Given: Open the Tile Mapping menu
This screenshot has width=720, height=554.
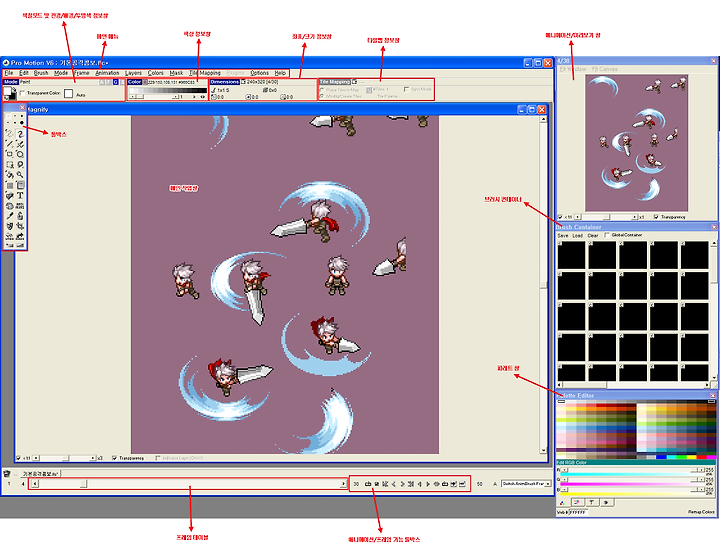Looking at the screenshot, I should [x=205, y=73].
